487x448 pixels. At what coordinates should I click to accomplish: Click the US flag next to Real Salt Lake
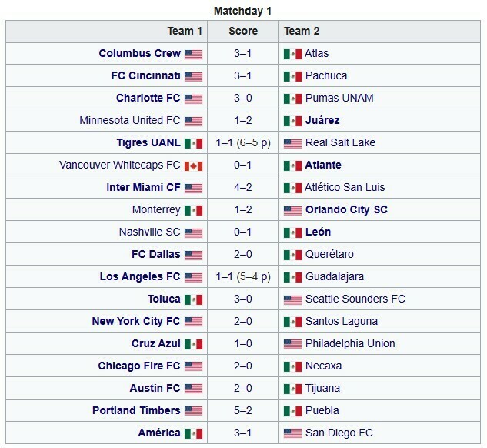coord(292,143)
